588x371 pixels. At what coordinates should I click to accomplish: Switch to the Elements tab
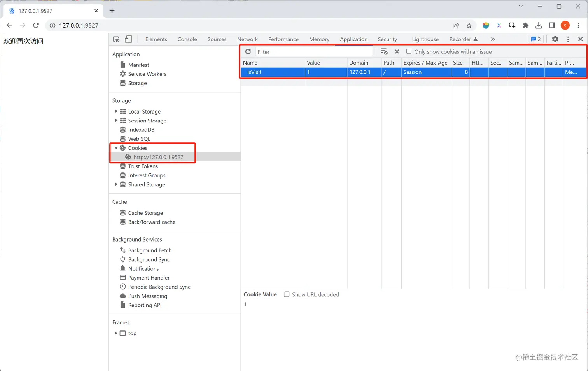pyautogui.click(x=156, y=39)
